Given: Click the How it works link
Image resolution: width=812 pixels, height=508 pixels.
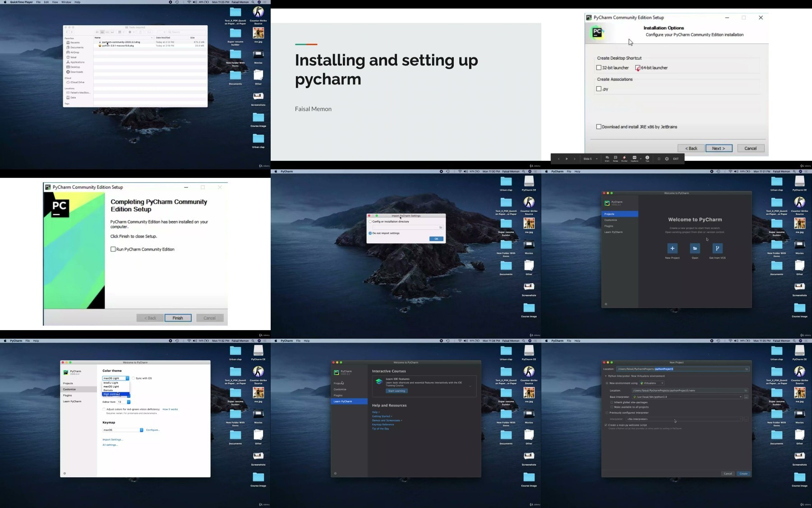Looking at the screenshot, I should (170, 410).
